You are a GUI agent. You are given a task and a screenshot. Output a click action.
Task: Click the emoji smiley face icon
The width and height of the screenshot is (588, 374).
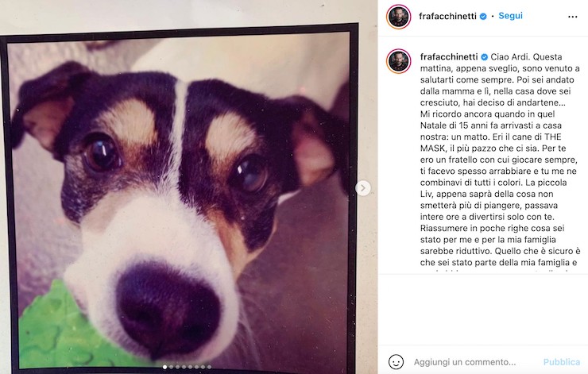tap(396, 362)
